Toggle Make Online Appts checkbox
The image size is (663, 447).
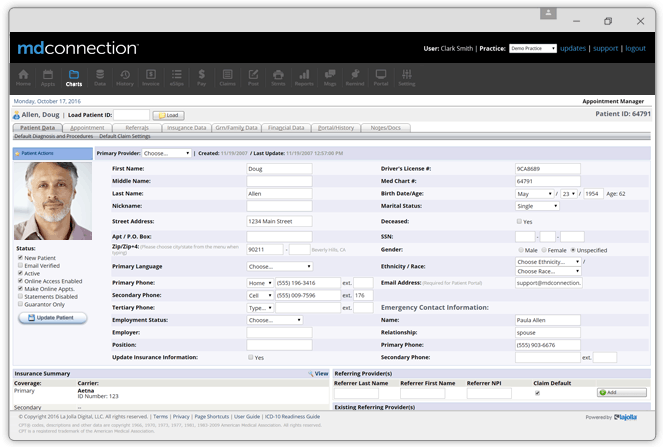coord(20,288)
